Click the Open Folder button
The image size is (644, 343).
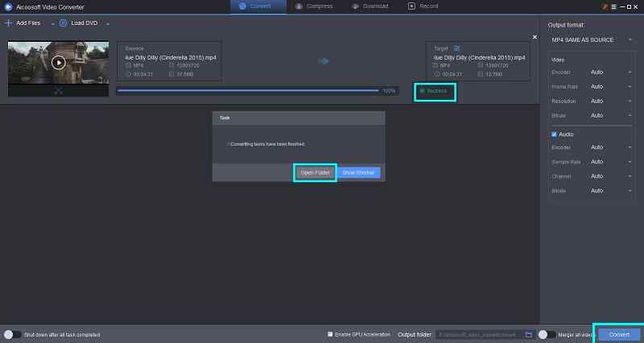coord(314,172)
